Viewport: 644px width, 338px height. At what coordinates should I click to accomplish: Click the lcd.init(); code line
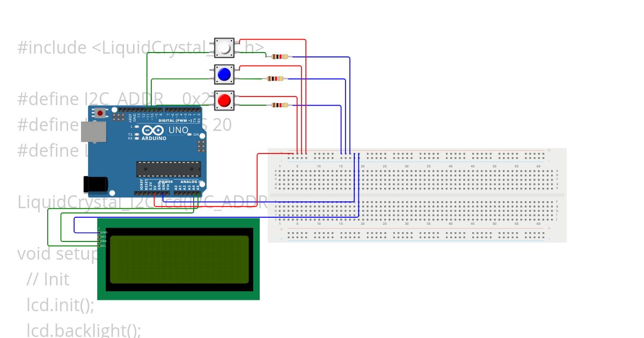click(60, 305)
